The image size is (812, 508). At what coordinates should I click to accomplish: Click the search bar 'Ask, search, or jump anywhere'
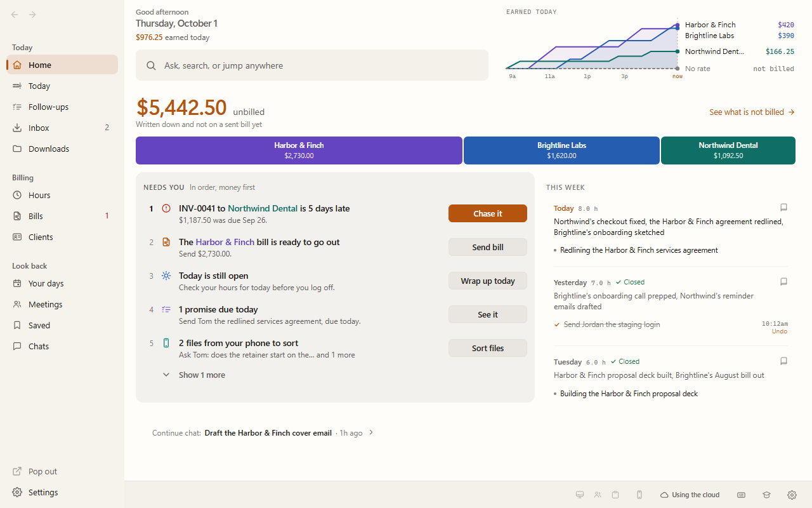(x=312, y=65)
